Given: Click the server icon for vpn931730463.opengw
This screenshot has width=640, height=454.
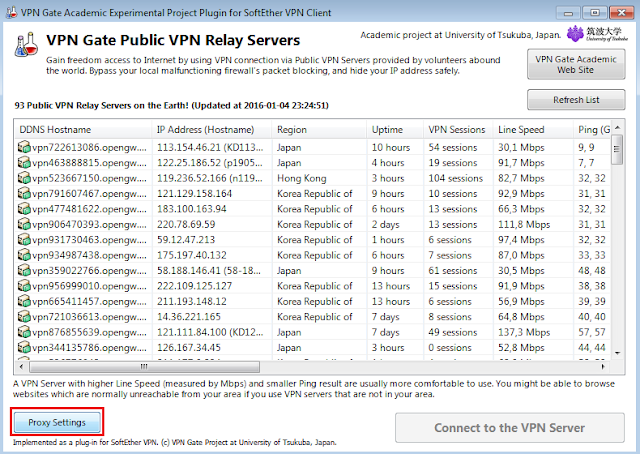Looking at the screenshot, I should tap(24, 240).
